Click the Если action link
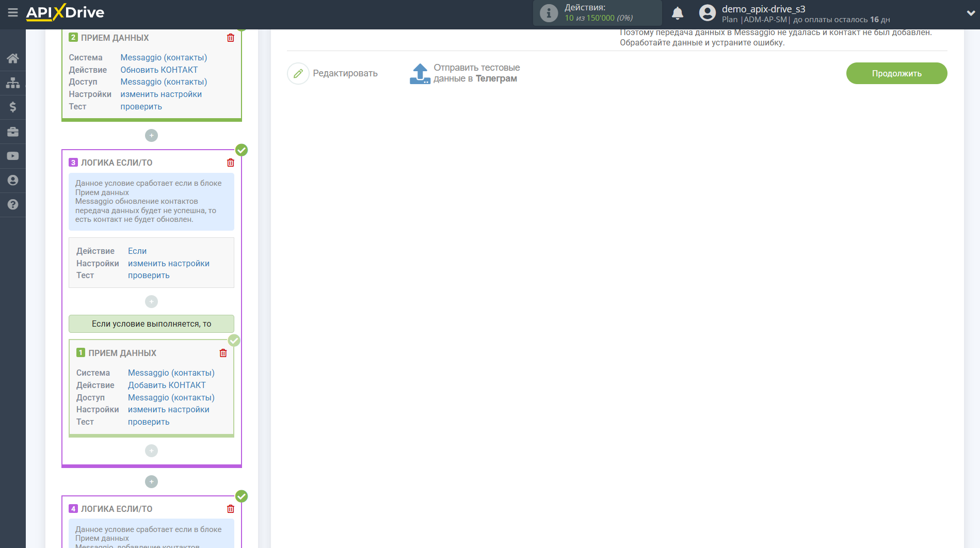 [x=137, y=251]
